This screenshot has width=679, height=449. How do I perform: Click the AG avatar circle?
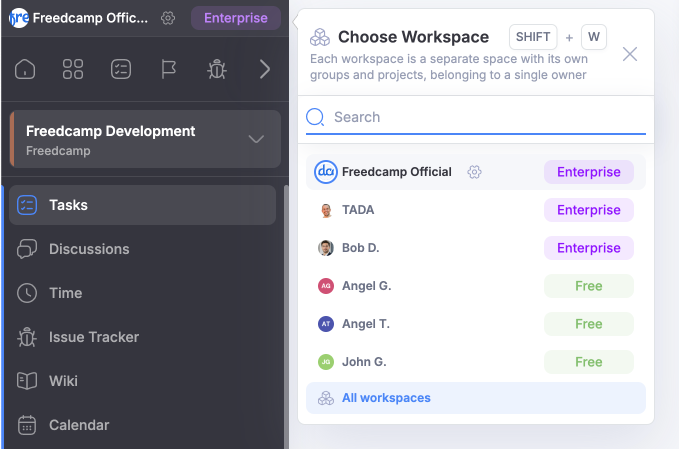(x=326, y=286)
